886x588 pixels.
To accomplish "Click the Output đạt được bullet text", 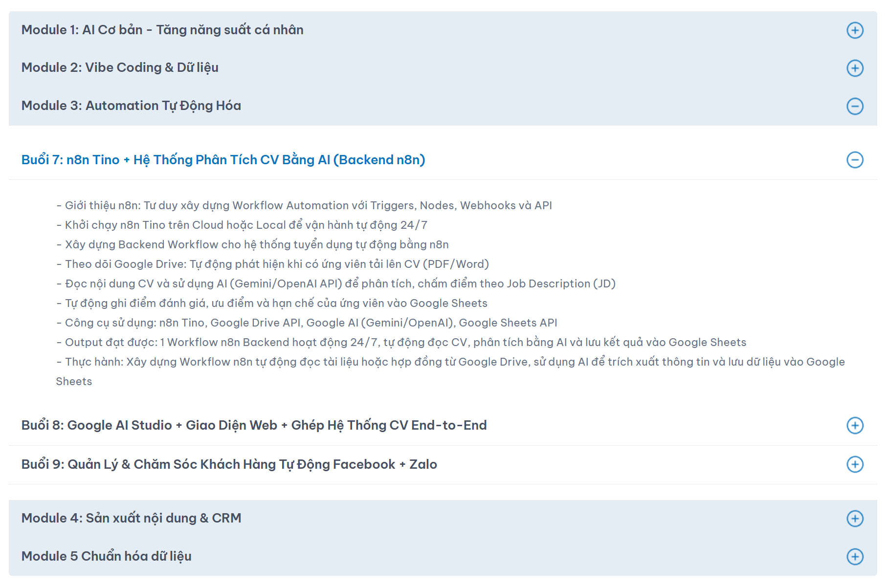I will point(401,342).
